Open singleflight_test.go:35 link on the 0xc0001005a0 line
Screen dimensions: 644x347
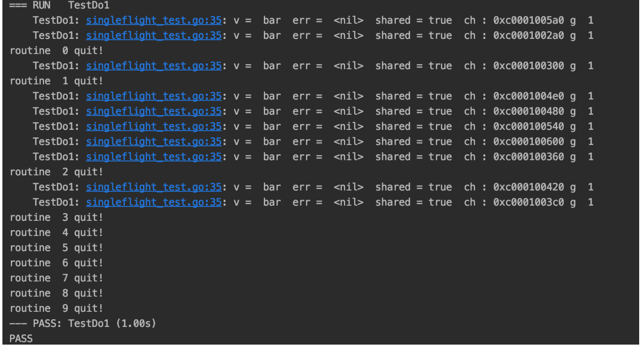154,20
